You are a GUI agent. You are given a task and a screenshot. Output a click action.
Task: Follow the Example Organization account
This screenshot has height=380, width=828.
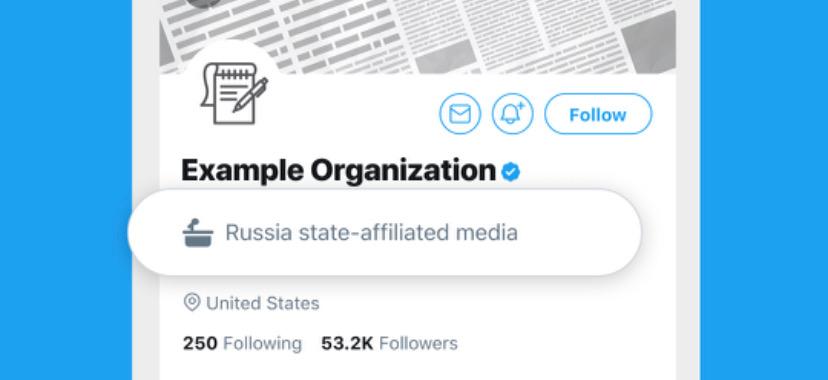pos(598,114)
